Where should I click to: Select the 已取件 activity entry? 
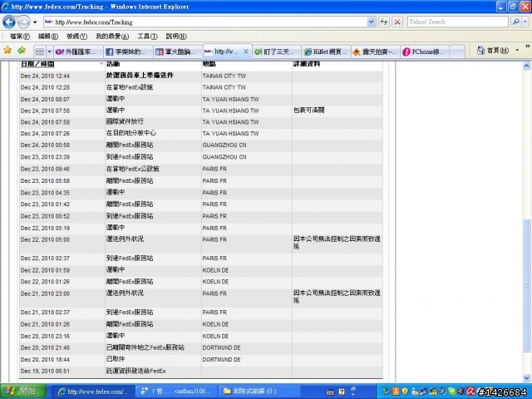116,359
